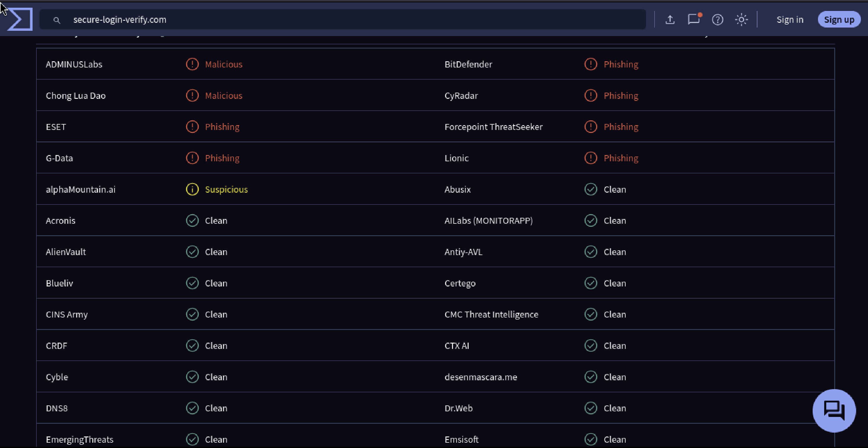The image size is (868, 448).
Task: Click the Suspicious verdict for alphaMountain.ai
Action: click(x=226, y=190)
